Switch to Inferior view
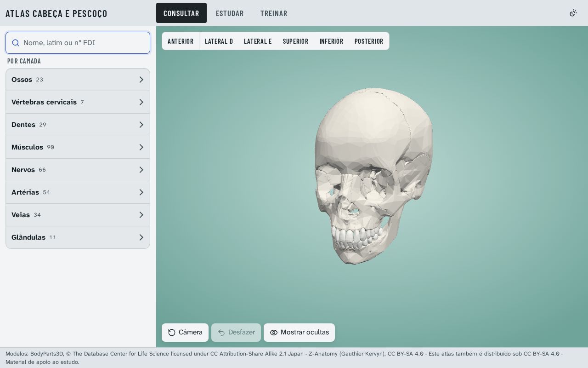This screenshot has width=588, height=368. [x=331, y=41]
